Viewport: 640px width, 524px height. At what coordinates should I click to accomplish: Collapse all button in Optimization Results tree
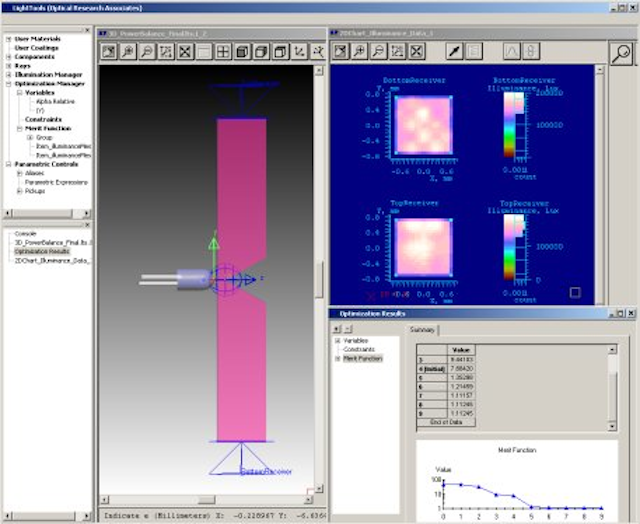click(348, 329)
